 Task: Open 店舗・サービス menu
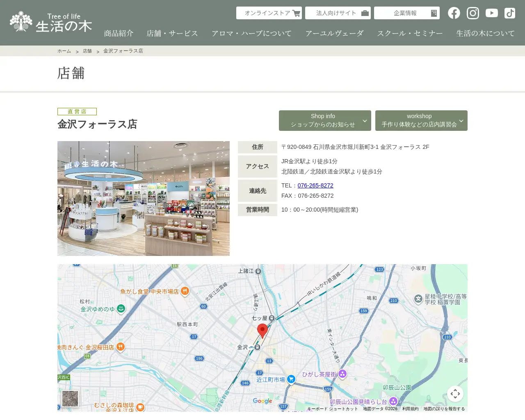point(172,33)
